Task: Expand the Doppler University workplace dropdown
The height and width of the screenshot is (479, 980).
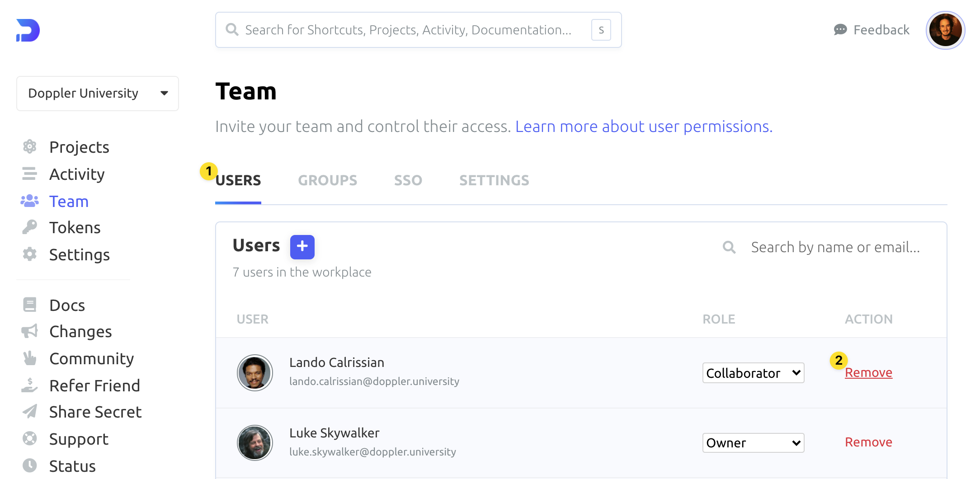Action: click(x=98, y=93)
